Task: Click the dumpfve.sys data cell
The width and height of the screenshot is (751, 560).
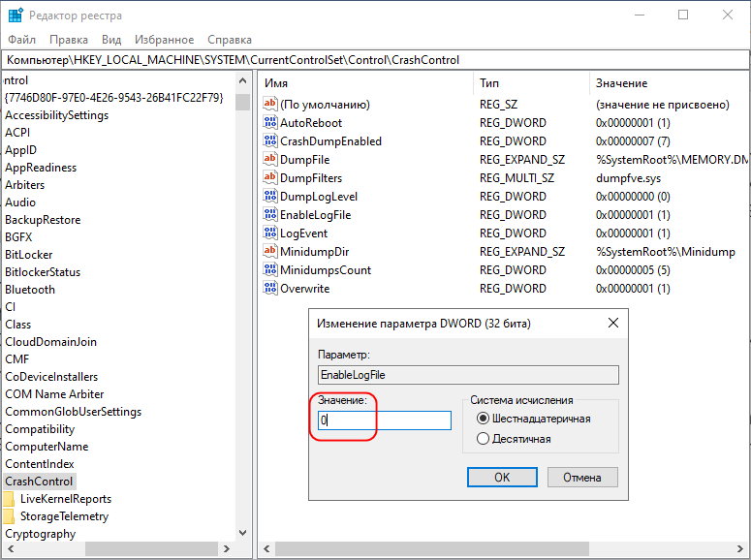Action: (x=628, y=177)
